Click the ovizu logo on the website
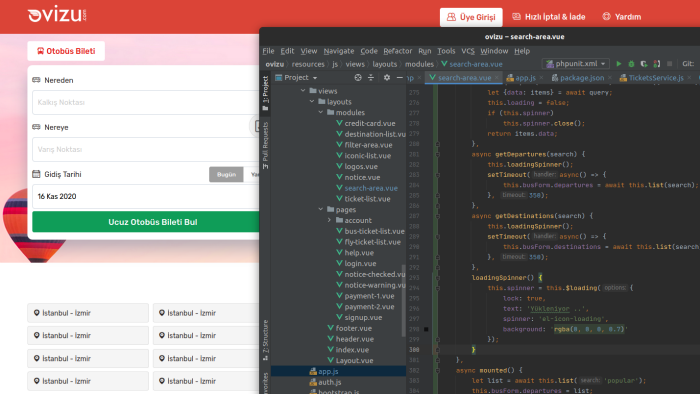The image size is (700, 394). (x=57, y=14)
